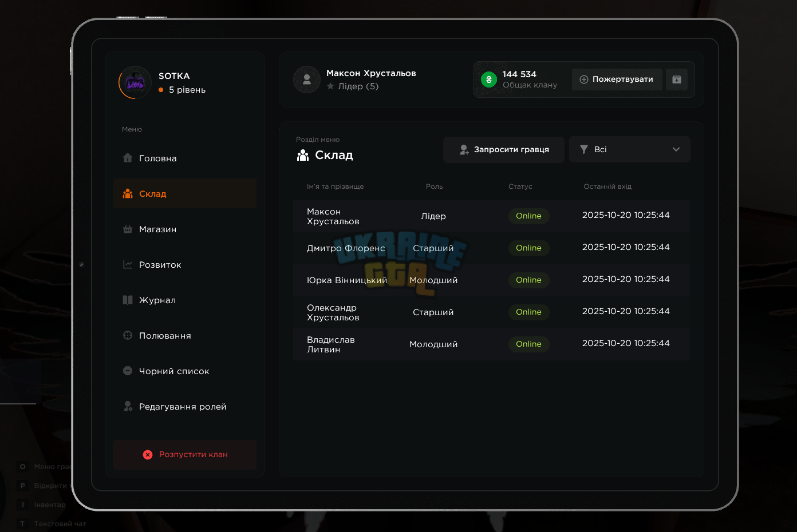Click the house icon beside Головна

tap(128, 158)
